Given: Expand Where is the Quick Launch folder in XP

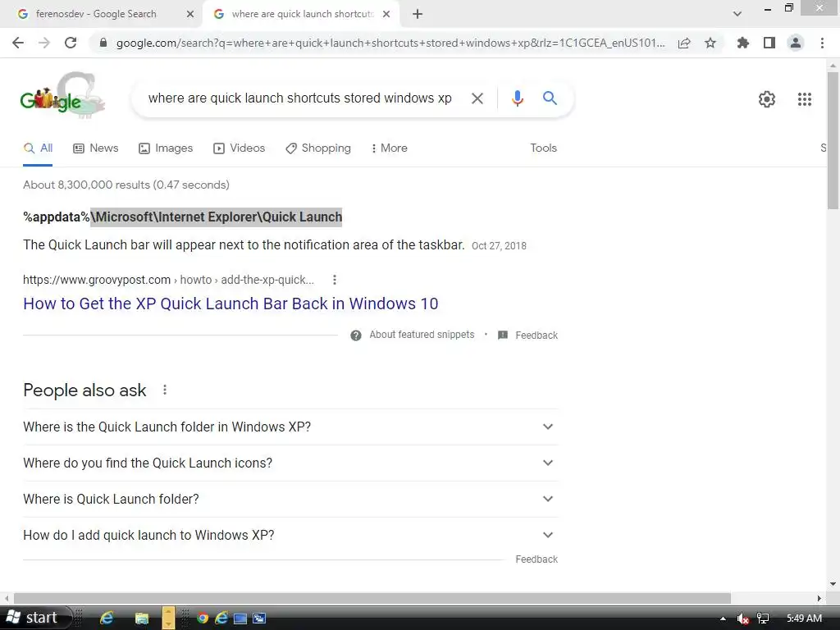Looking at the screenshot, I should click(x=290, y=427).
